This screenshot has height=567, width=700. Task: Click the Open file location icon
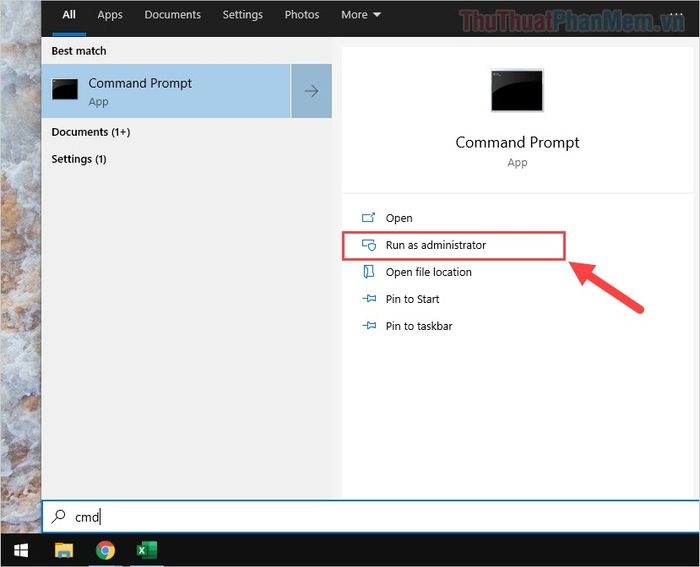[x=369, y=272]
